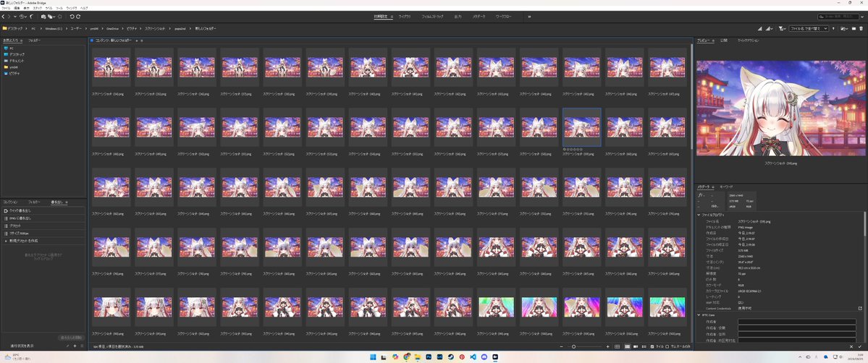
Task: Click the plus zoom-in thumbnail icon
Action: coord(608,346)
